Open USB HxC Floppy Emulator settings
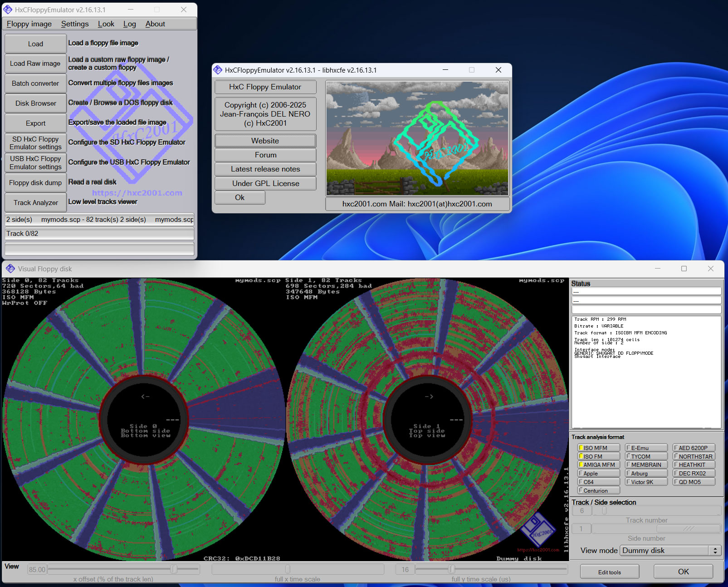The height and width of the screenshot is (587, 728). pos(35,163)
